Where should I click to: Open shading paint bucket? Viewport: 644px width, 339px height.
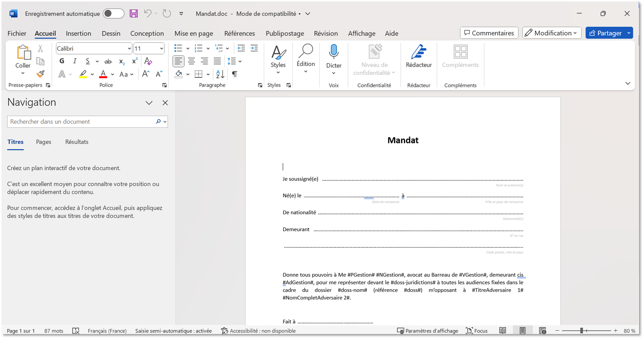tap(179, 74)
